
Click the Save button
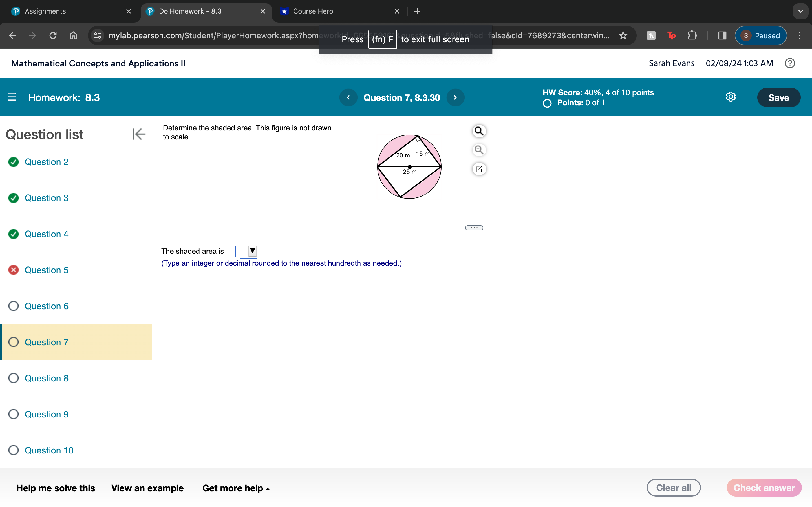778,97
